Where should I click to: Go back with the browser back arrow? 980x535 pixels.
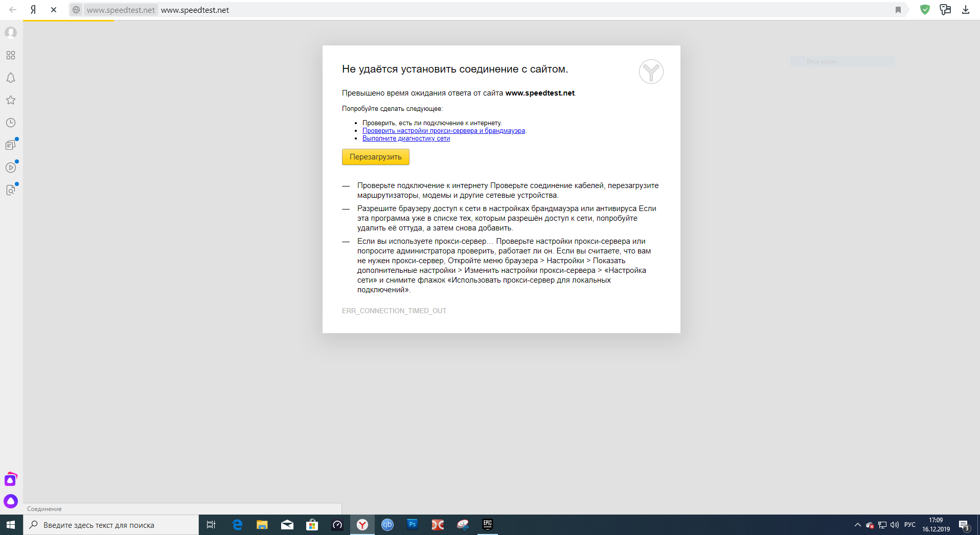(13, 10)
